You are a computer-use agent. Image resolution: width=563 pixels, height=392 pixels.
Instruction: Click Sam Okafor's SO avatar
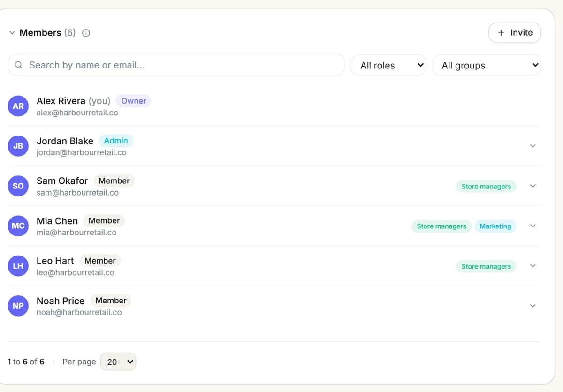(18, 186)
